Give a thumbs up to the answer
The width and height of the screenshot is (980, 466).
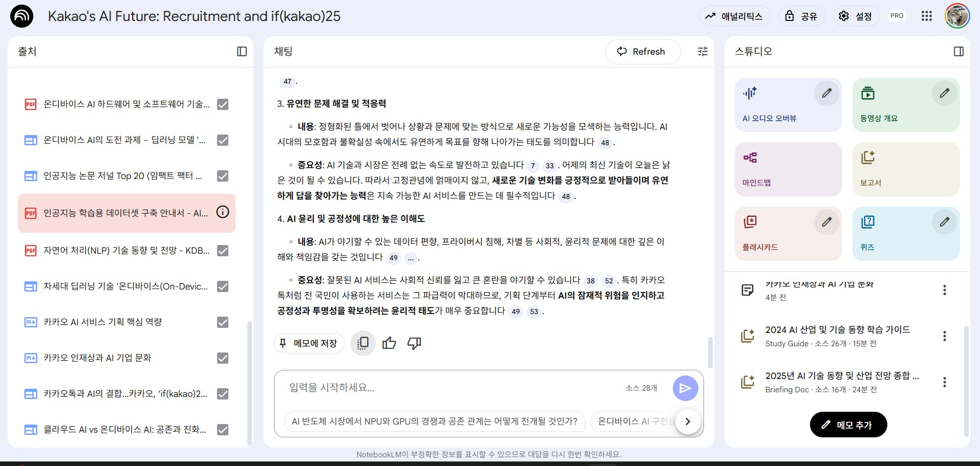tap(389, 343)
